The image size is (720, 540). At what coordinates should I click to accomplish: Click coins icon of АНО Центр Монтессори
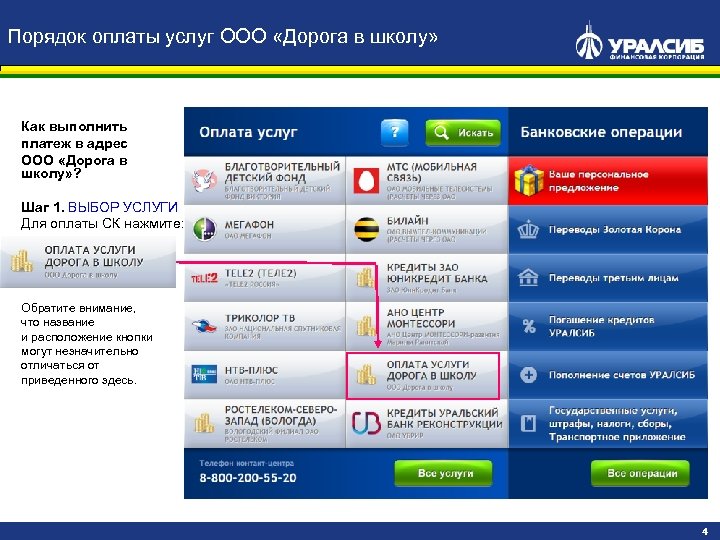click(x=366, y=326)
